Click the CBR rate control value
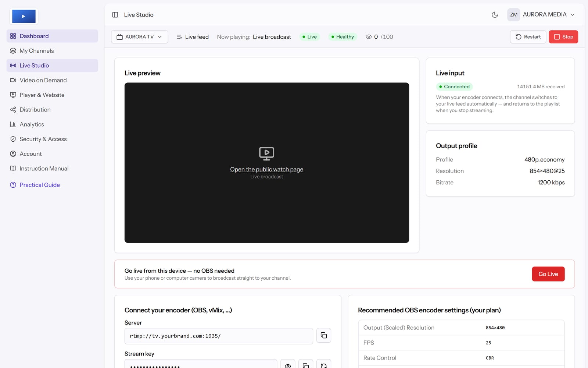Image resolution: width=588 pixels, height=368 pixels. click(490, 358)
